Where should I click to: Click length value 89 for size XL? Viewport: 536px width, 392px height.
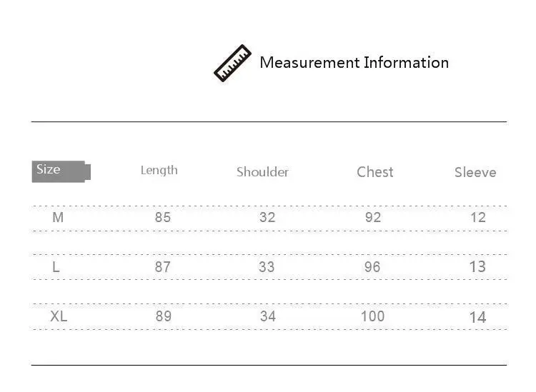(x=164, y=316)
